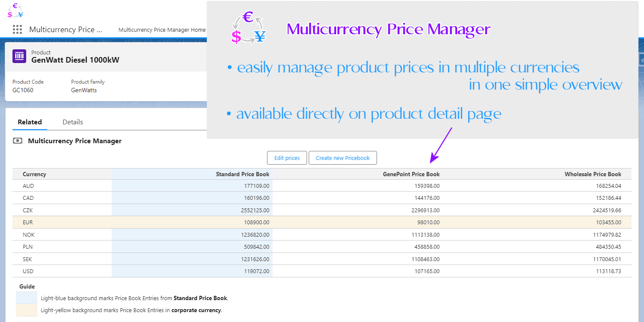Click the purple Product barcode icon
Viewport: 644px width, 322px height.
[x=19, y=56]
